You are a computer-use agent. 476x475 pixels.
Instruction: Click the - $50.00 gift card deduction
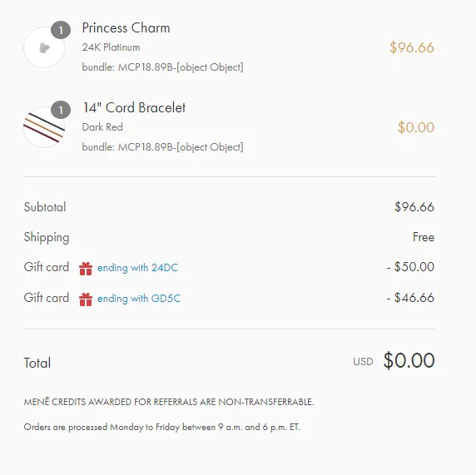coord(410,267)
